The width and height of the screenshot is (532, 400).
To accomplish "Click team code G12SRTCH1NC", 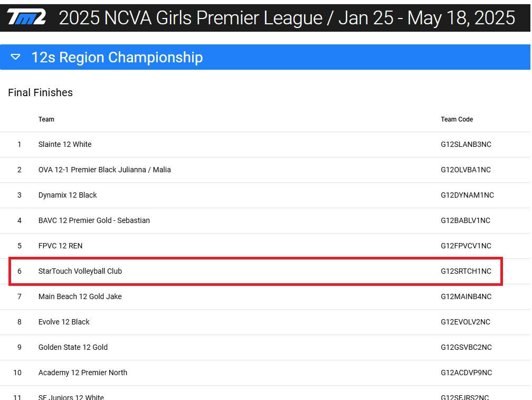I will 465,271.
